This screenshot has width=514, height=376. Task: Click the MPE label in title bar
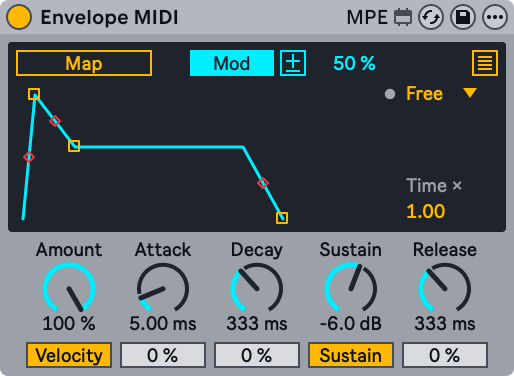tap(367, 17)
